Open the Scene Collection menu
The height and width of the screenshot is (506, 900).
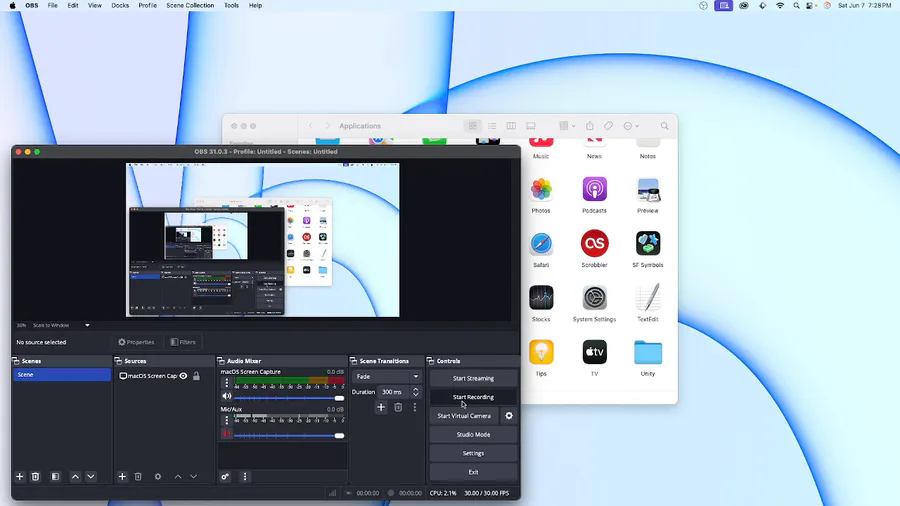tap(190, 5)
